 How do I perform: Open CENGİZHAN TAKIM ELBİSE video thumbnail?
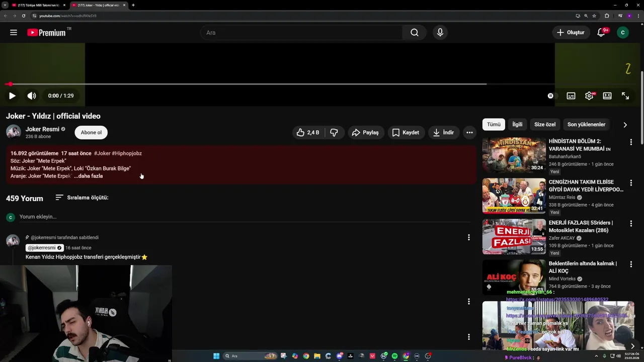coord(514,196)
